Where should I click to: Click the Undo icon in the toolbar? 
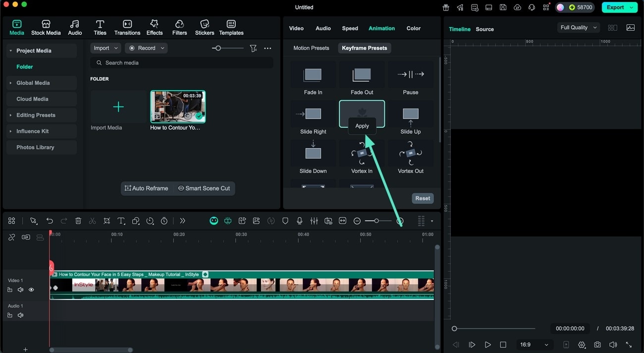pos(50,221)
